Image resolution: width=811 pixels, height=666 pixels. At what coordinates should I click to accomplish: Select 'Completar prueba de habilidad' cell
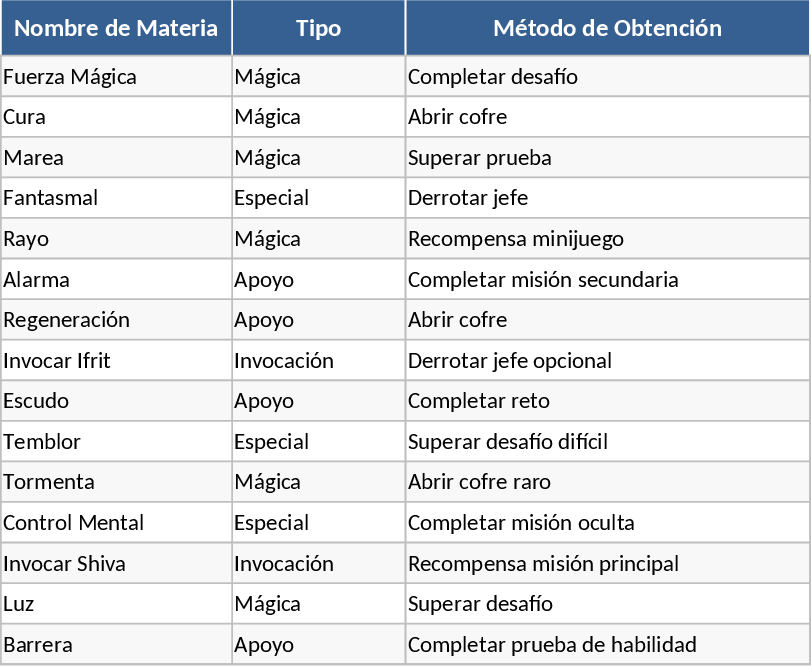coord(552,645)
